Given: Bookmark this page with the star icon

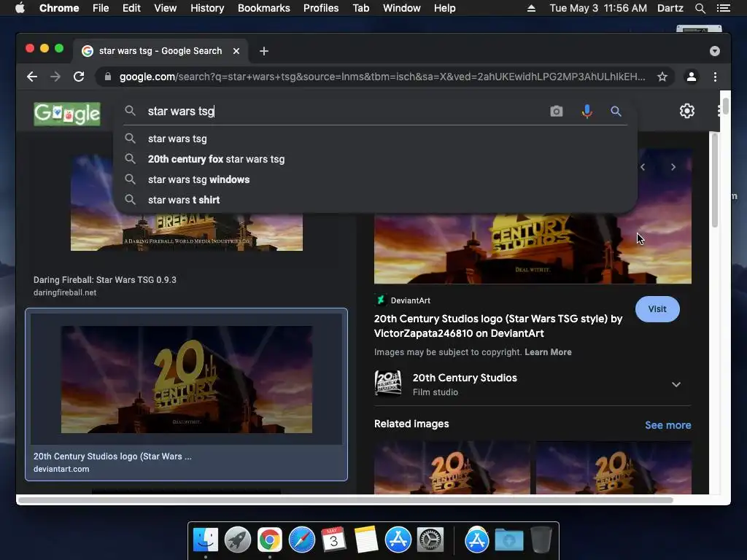Looking at the screenshot, I should tap(662, 77).
